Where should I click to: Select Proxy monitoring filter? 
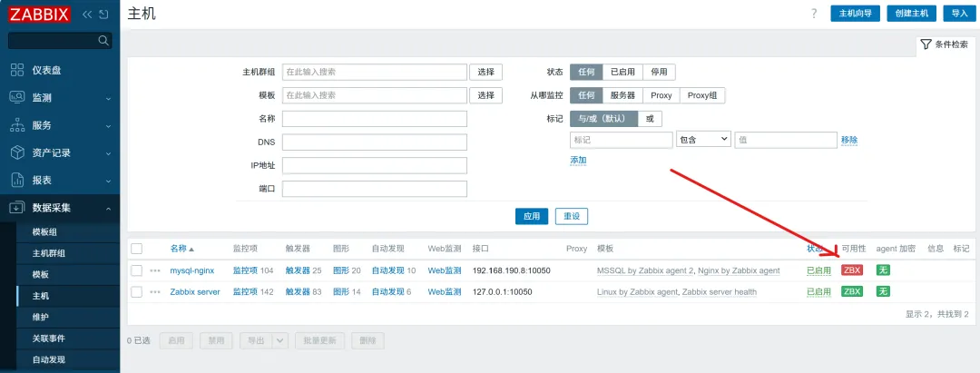pos(661,95)
